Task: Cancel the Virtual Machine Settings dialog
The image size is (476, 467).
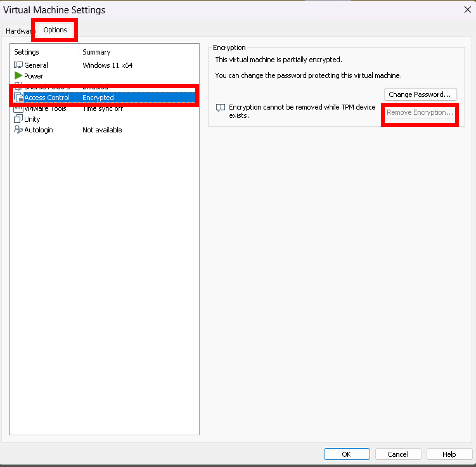Action: coord(398,454)
